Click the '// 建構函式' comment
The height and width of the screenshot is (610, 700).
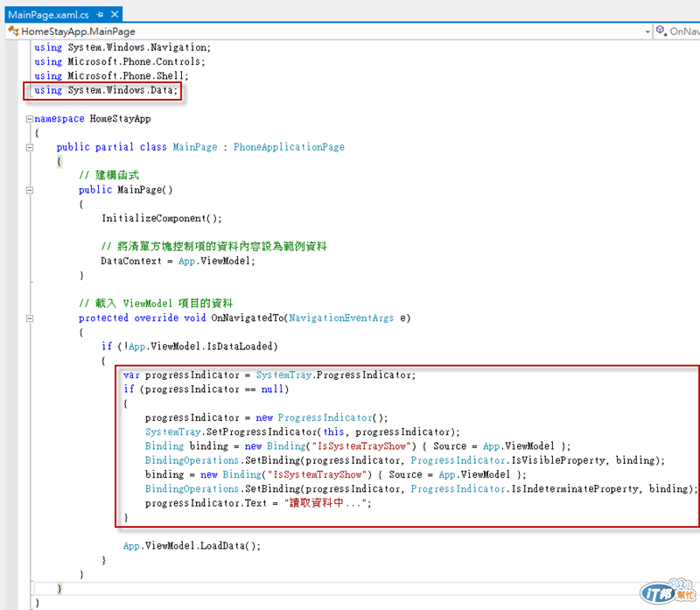pos(108,176)
